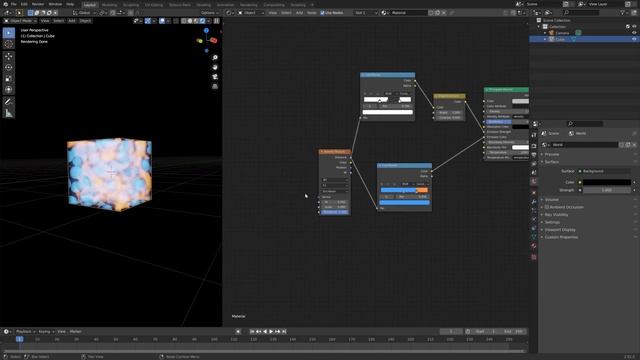Toggle the camera view icon in viewport

[215, 77]
